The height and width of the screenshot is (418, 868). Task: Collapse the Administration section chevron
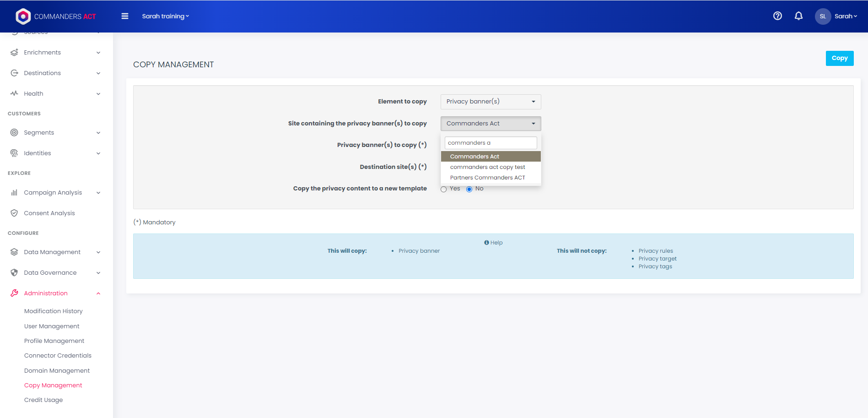pyautogui.click(x=98, y=293)
